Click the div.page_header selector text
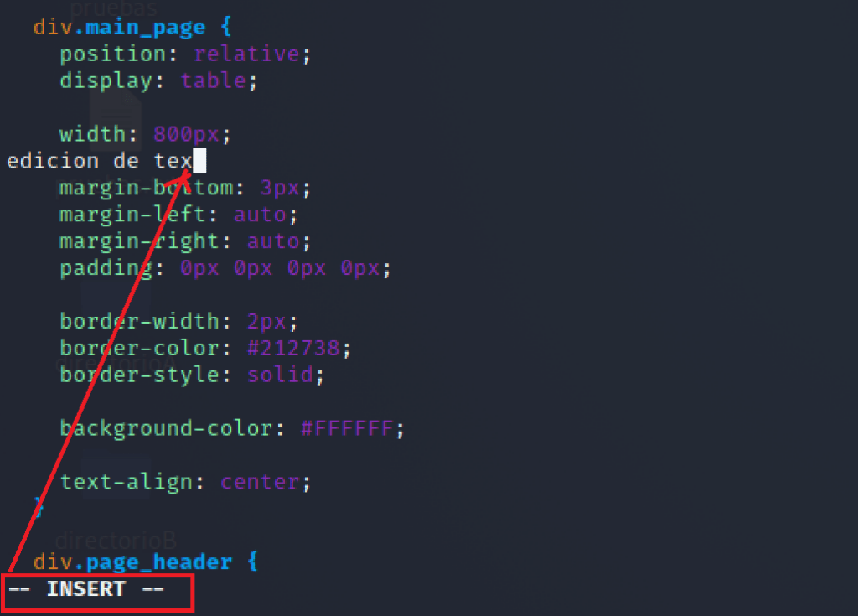The image size is (858, 616). [x=132, y=562]
